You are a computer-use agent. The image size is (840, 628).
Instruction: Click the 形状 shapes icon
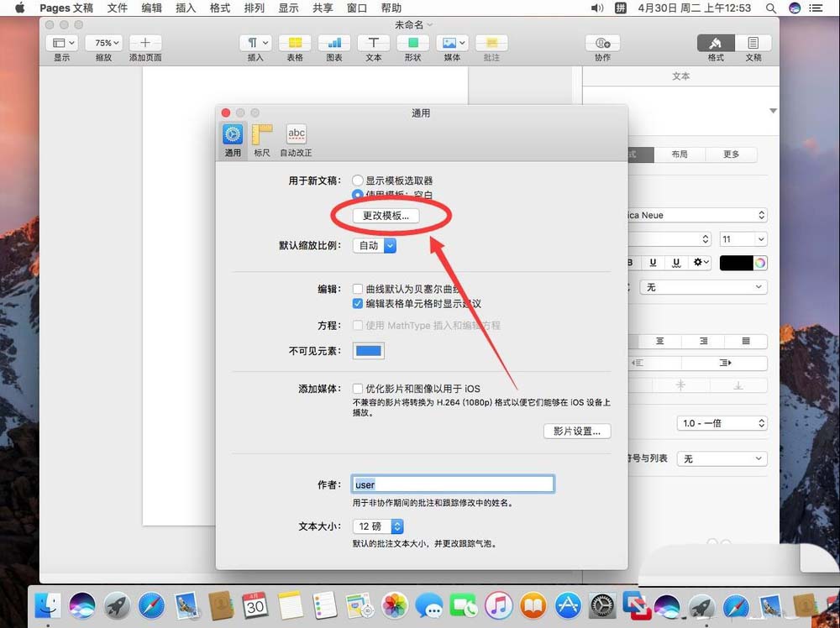[412, 42]
